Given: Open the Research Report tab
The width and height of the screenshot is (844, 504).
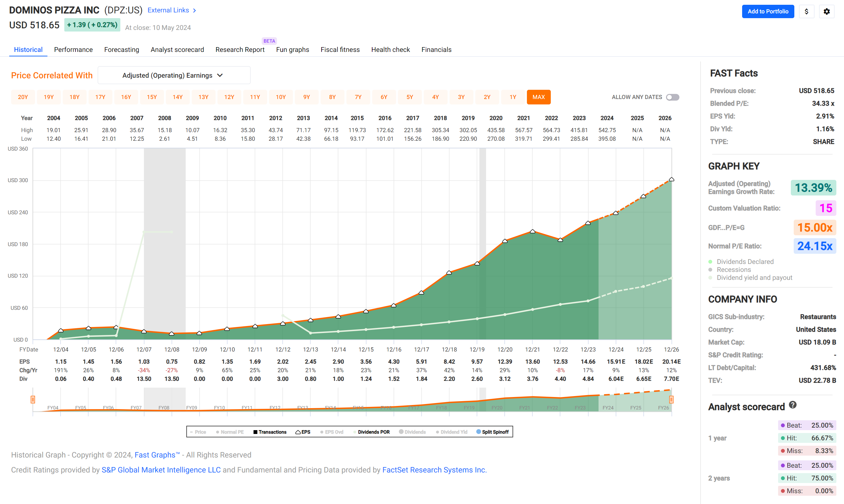Looking at the screenshot, I should coord(240,50).
